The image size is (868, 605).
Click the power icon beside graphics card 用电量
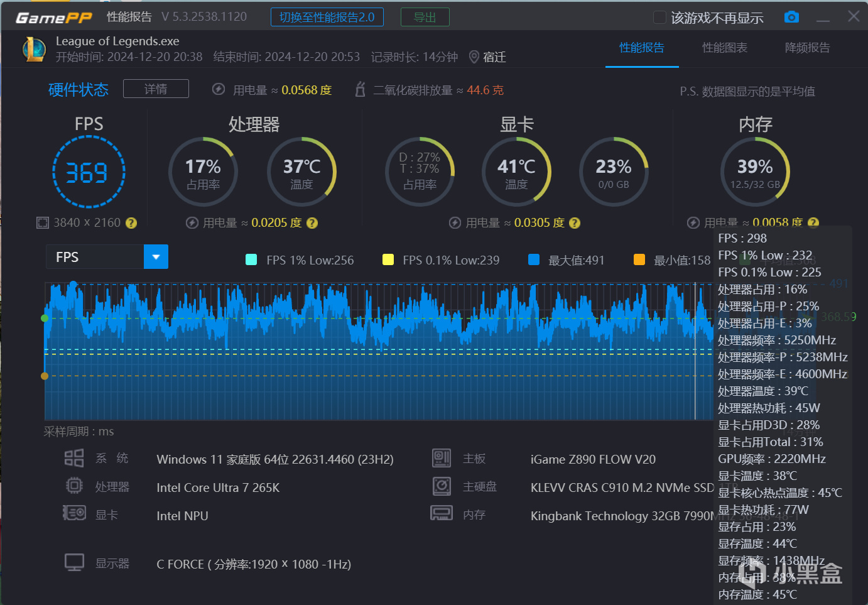tap(455, 222)
